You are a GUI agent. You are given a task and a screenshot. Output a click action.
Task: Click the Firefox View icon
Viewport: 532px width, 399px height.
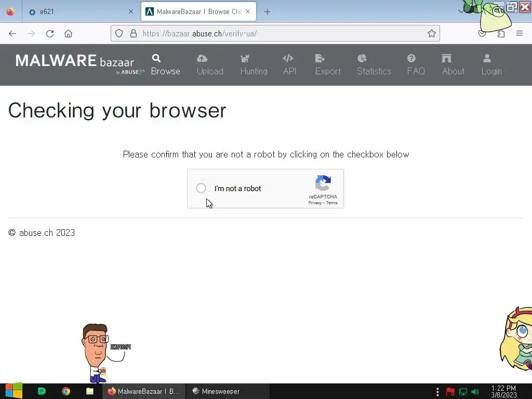click(x=10, y=11)
